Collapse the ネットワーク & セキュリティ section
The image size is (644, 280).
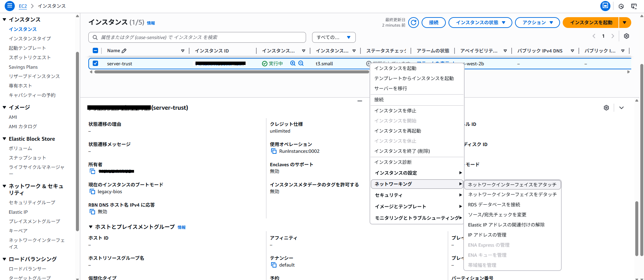(4, 186)
